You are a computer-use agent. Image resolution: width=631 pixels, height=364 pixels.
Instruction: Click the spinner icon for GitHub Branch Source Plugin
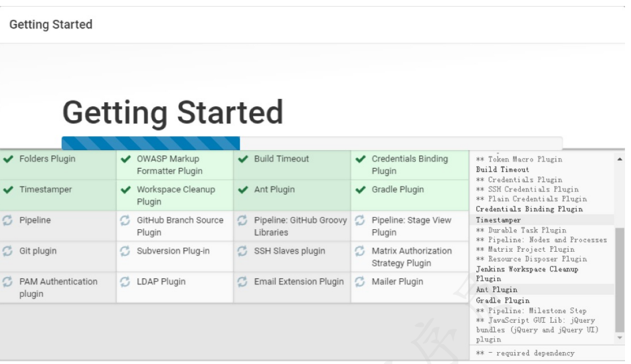[x=125, y=221]
